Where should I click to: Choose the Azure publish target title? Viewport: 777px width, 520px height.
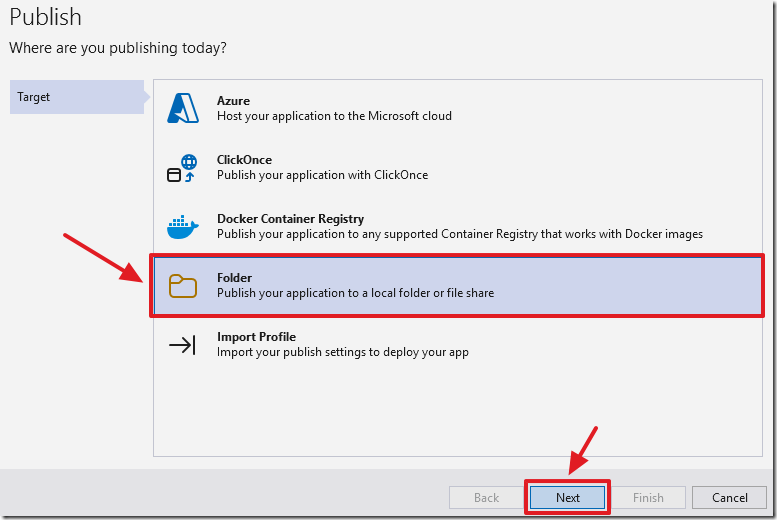pos(233,101)
